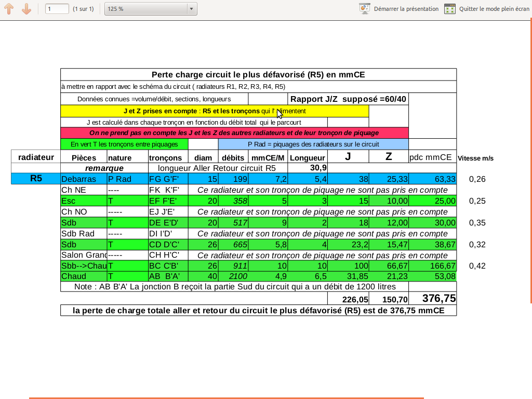Go to next page with down arrow
Viewport: 532px width, 399px height.
point(26,9)
